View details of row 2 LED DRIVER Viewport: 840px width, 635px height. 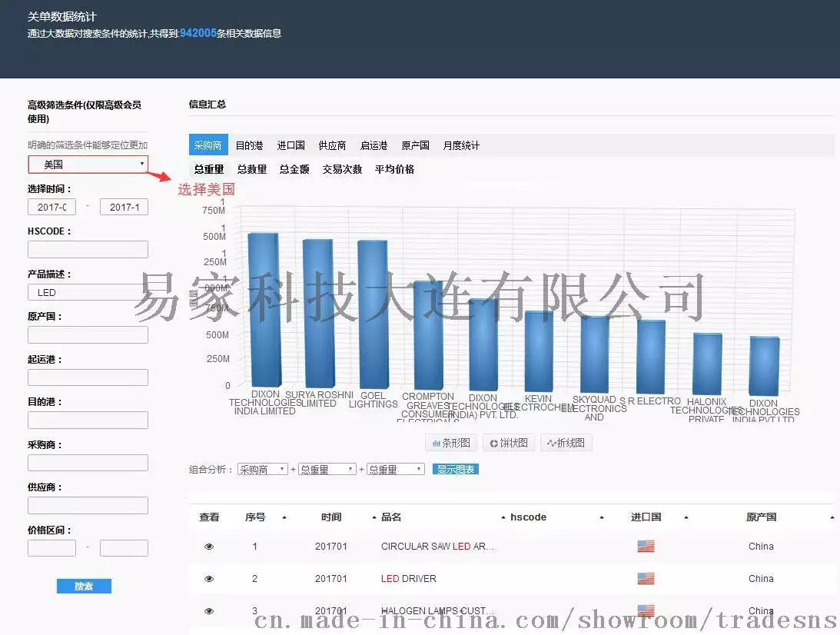209,579
